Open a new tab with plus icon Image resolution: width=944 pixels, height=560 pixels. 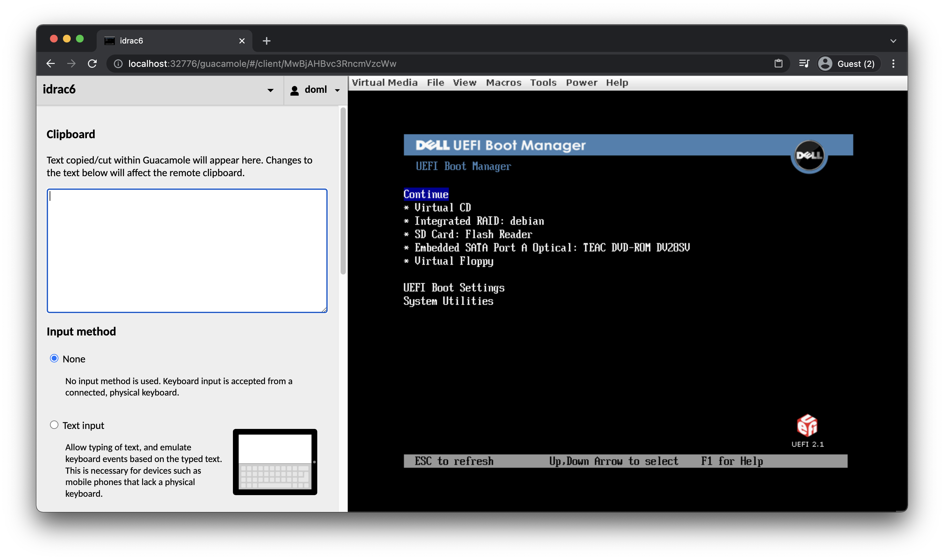[x=266, y=41]
